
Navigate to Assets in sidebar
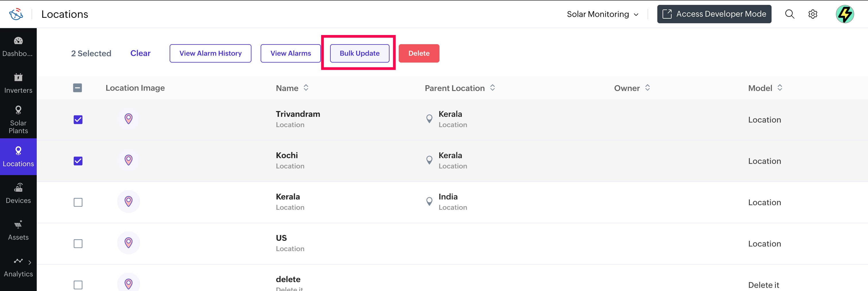pos(18,230)
